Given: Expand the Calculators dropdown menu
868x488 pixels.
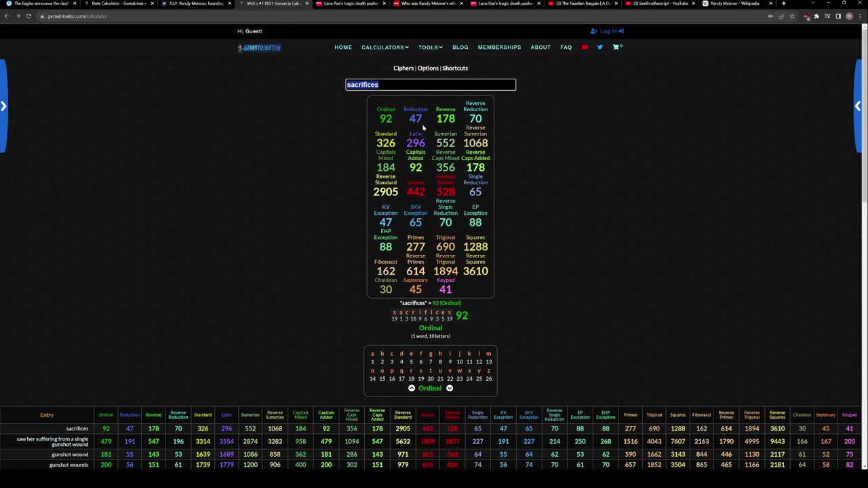Looking at the screenshot, I should (x=385, y=47).
